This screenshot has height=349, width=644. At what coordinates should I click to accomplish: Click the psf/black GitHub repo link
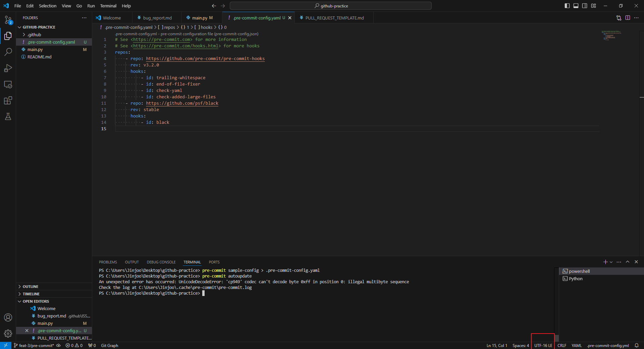point(182,103)
